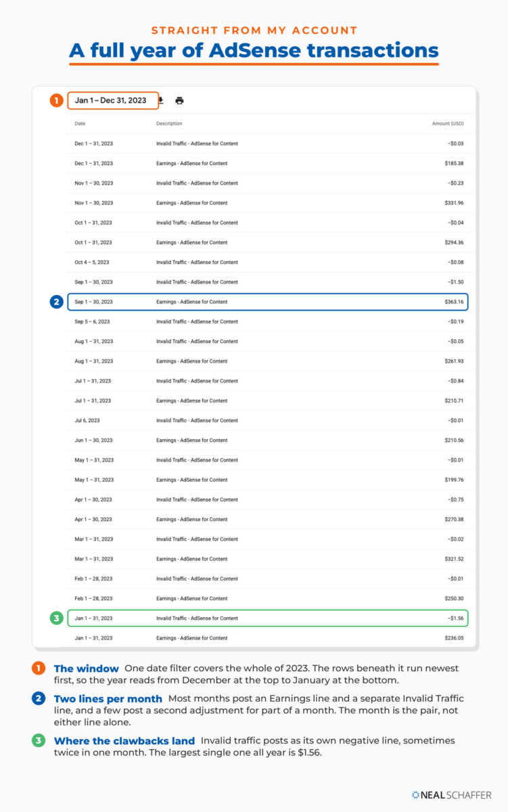This screenshot has height=812, width=508.
Task: Click the download transactions icon
Action: point(161,101)
